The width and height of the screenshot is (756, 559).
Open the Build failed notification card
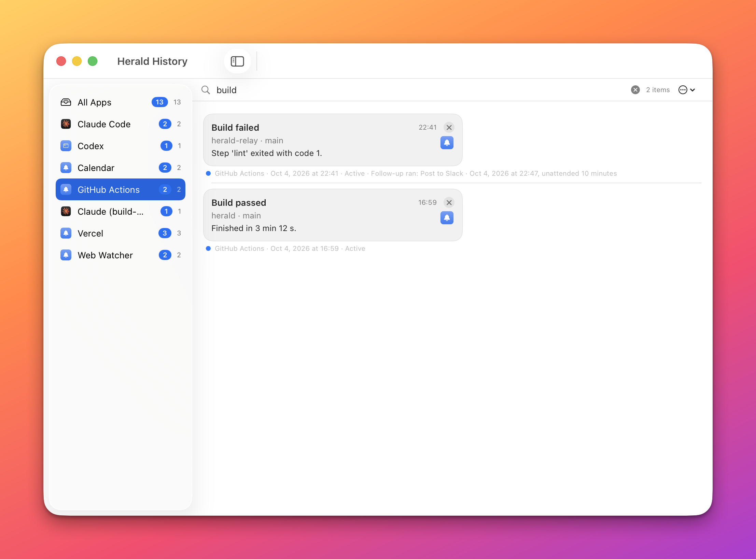[333, 140]
